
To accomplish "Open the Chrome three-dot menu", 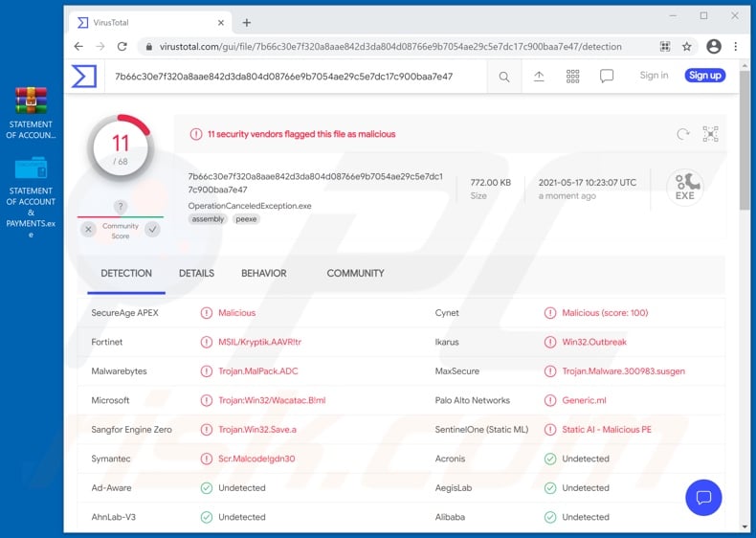I will (x=735, y=46).
